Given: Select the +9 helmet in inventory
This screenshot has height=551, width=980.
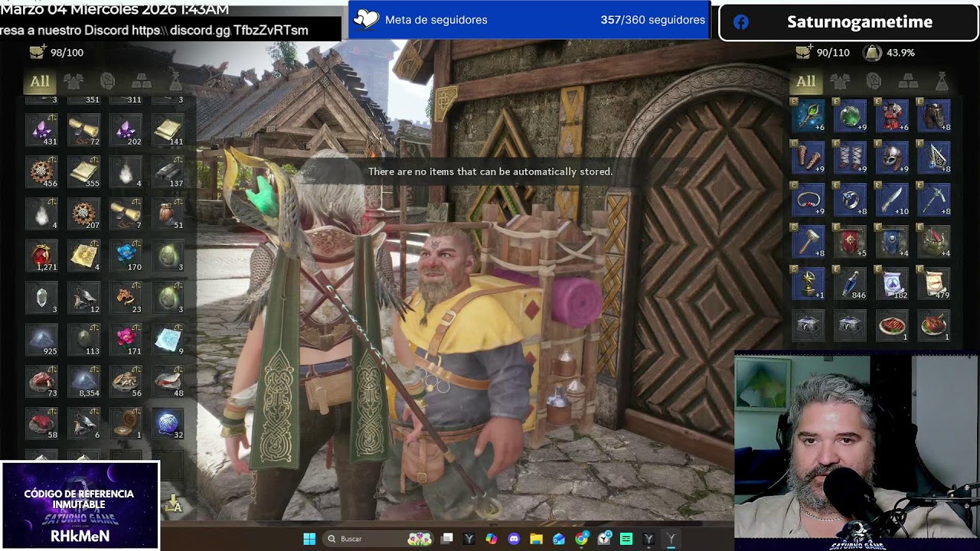Looking at the screenshot, I should pyautogui.click(x=892, y=157).
